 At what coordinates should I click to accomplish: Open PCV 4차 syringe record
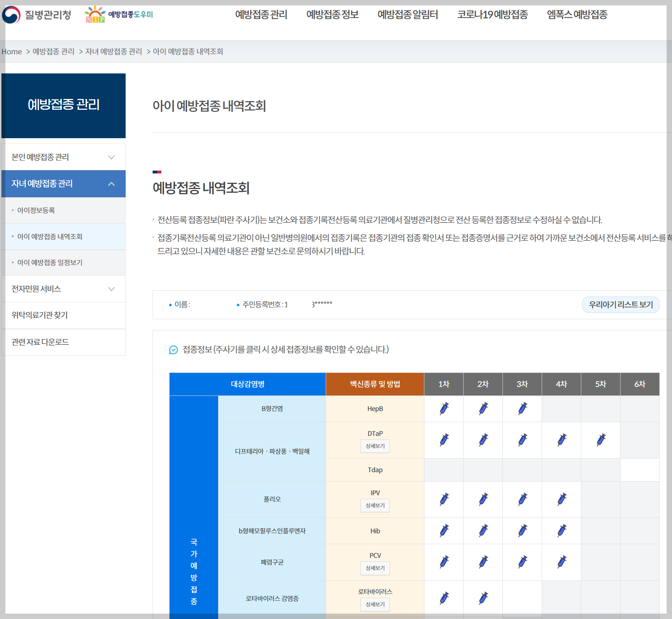click(x=562, y=562)
